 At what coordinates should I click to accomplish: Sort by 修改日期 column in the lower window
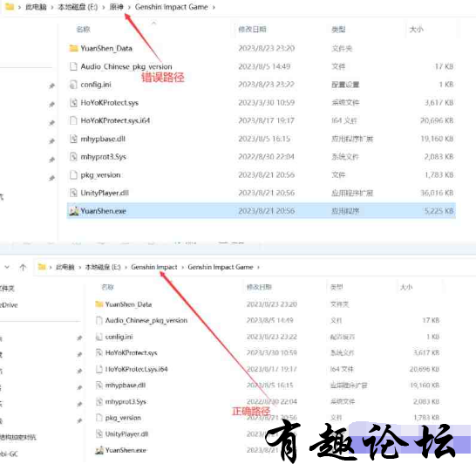259,287
